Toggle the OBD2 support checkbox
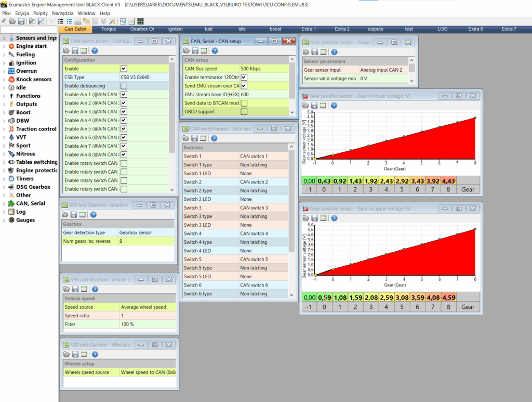The image size is (532, 402). (x=244, y=112)
